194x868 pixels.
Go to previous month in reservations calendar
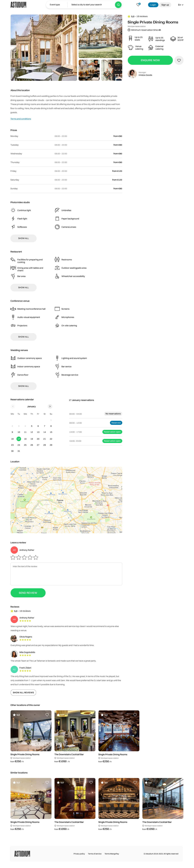click(x=13, y=406)
